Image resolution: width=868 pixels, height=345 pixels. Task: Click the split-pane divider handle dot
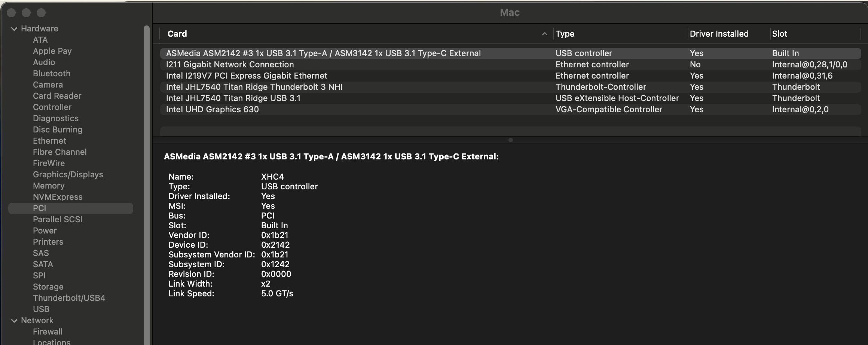[510, 140]
